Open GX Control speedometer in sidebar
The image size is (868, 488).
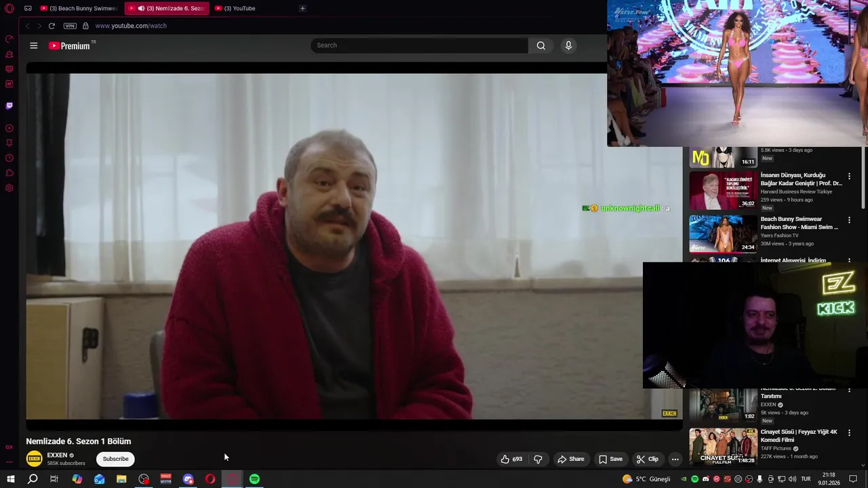point(9,39)
